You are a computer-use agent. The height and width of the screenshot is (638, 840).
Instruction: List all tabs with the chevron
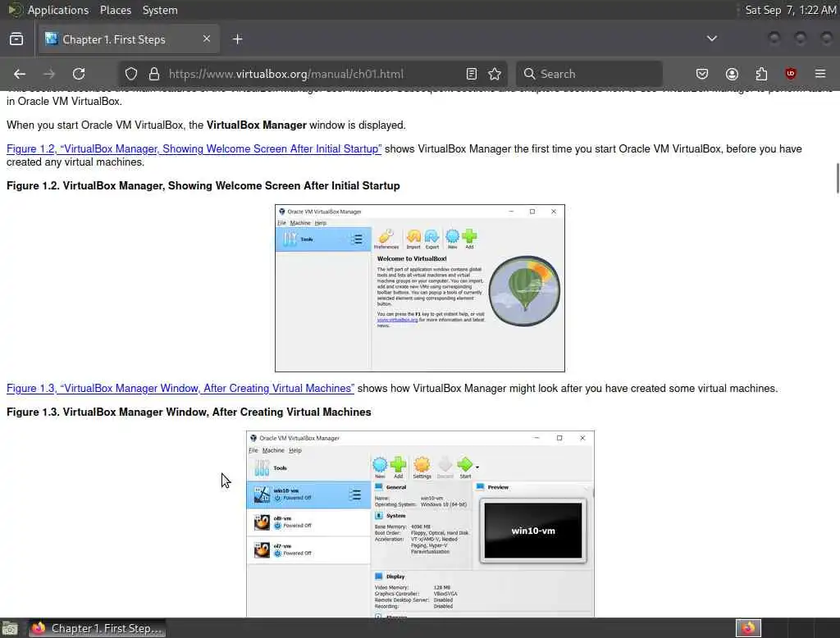tap(712, 39)
